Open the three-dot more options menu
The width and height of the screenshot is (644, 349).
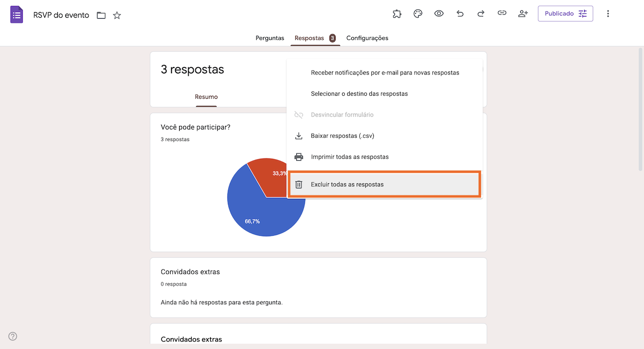[x=608, y=14]
